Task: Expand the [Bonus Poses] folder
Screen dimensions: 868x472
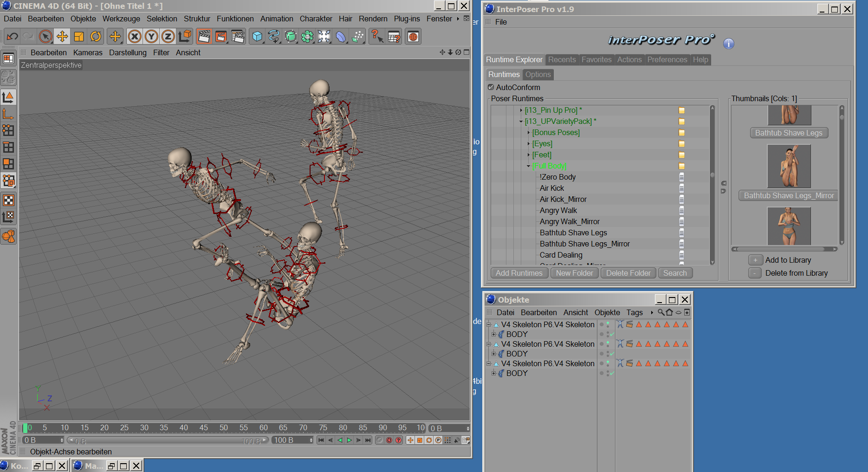Action: pyautogui.click(x=528, y=133)
